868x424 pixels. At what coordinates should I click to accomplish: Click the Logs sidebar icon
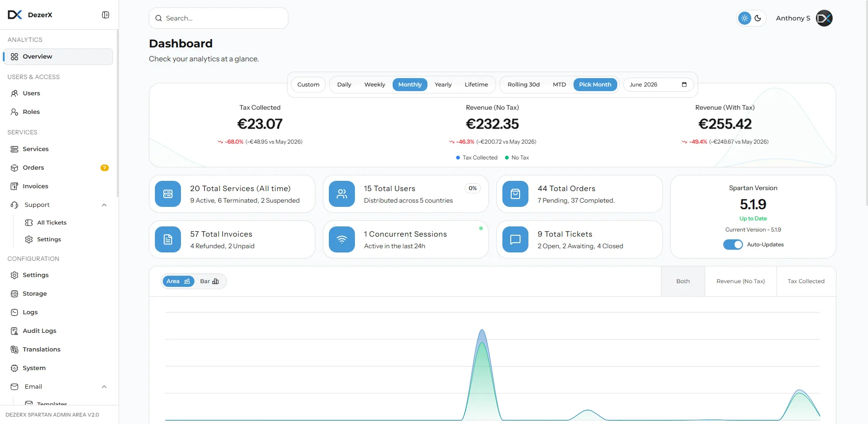14,312
